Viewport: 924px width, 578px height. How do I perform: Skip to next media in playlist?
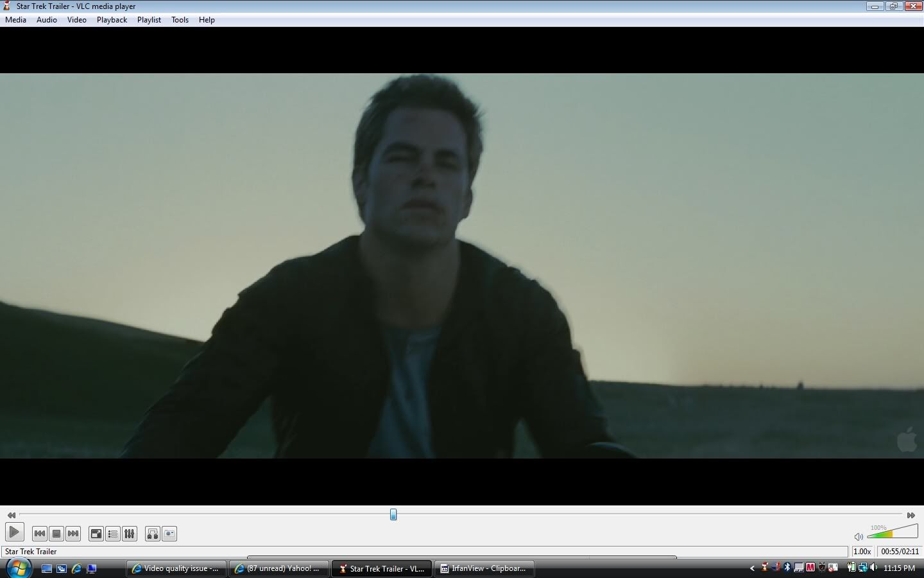(x=73, y=534)
